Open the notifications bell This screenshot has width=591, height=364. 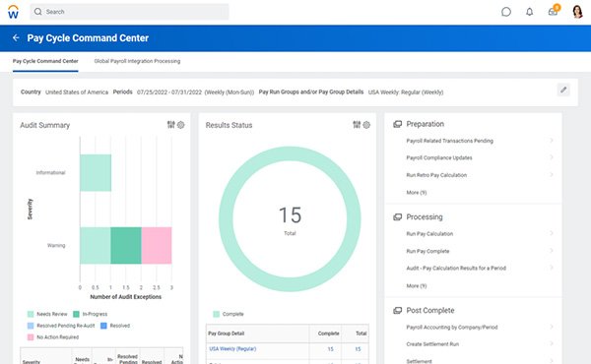(x=530, y=12)
